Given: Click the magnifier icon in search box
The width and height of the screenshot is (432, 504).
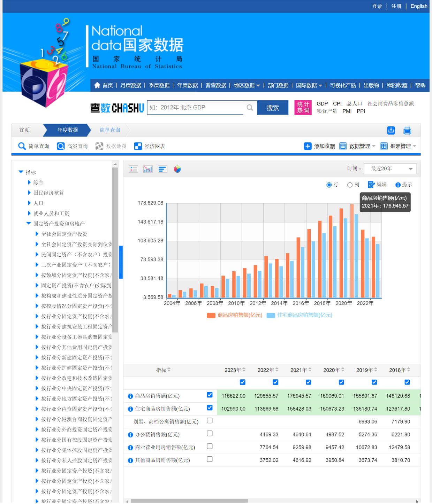Looking at the screenshot, I should coord(250,108).
